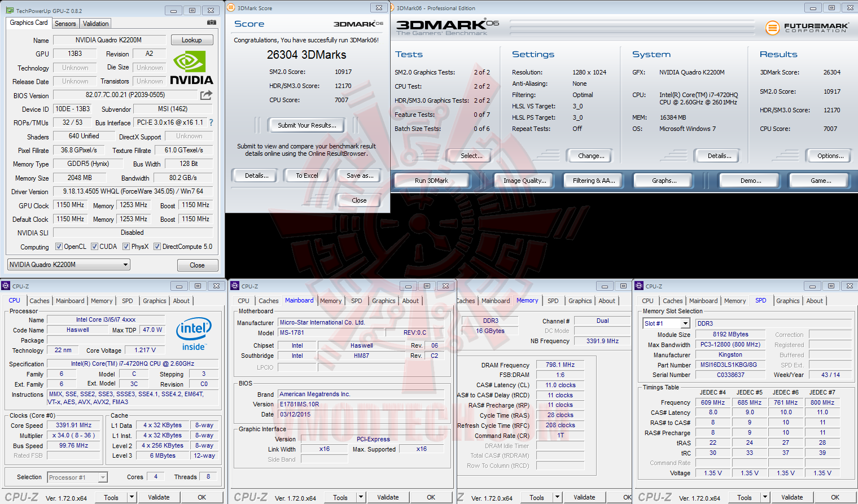Click the TechPowerUp GPU-Z title bar icon
Image resolution: width=858 pixels, height=504 pixels.
click(x=10, y=10)
